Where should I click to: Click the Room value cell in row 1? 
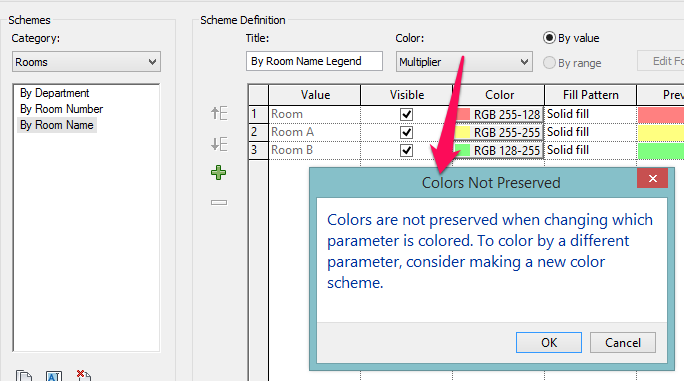coord(315,114)
